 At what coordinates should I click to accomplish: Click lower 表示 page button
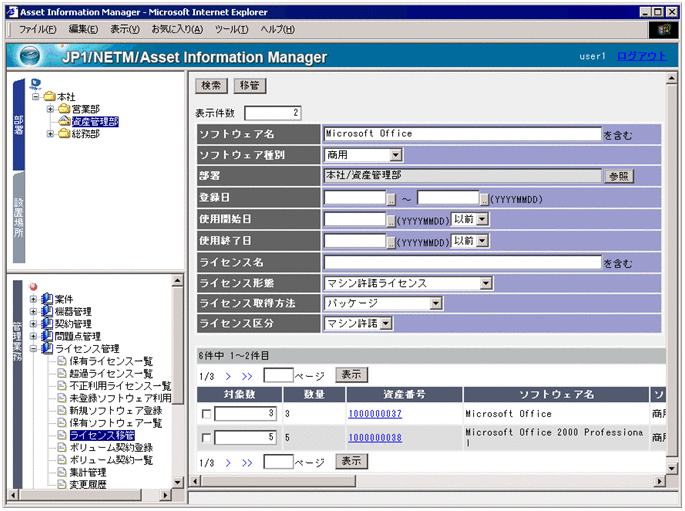point(352,461)
